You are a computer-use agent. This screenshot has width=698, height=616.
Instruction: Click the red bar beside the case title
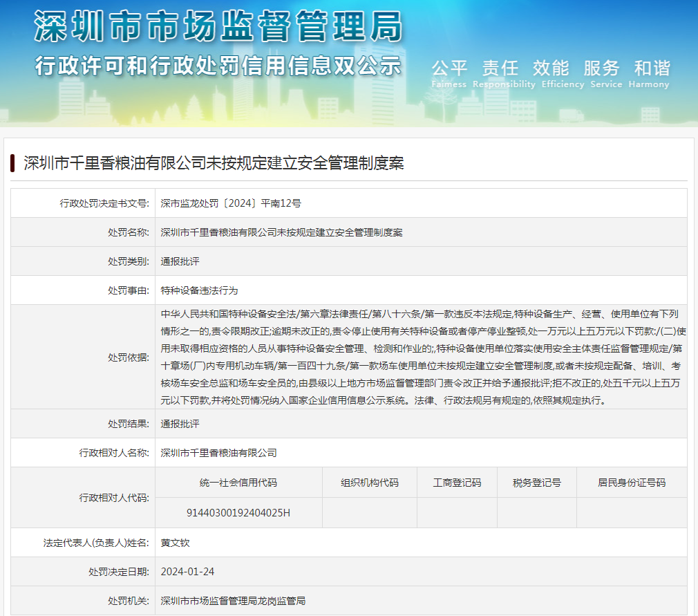[x=12, y=163]
